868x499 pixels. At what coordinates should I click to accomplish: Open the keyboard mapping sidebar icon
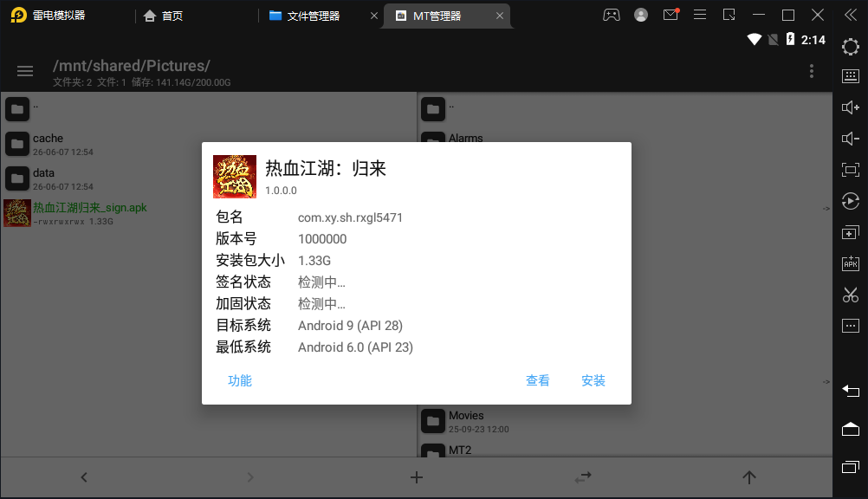(x=851, y=76)
